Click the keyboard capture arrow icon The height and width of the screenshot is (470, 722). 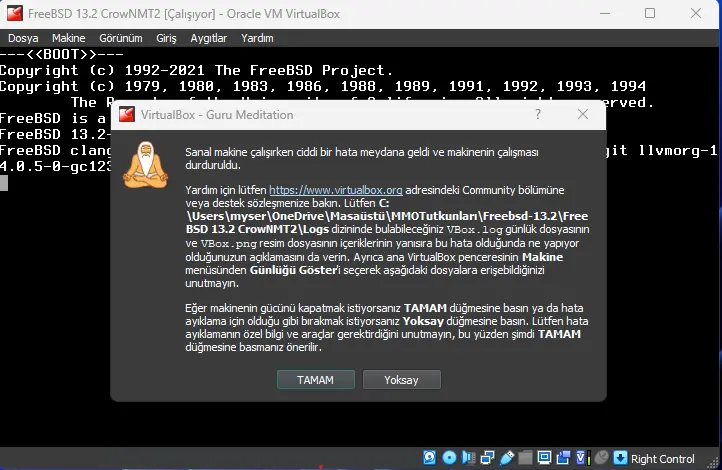coord(620,458)
